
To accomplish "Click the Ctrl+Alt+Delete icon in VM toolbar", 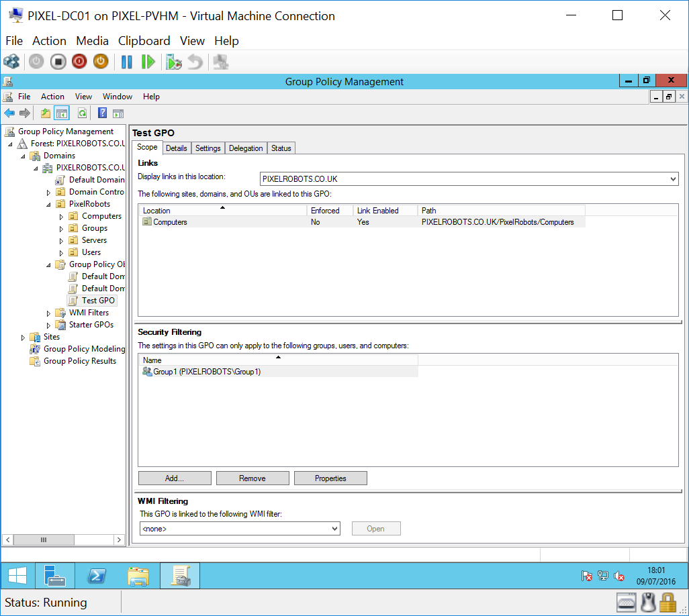I will pos(11,62).
